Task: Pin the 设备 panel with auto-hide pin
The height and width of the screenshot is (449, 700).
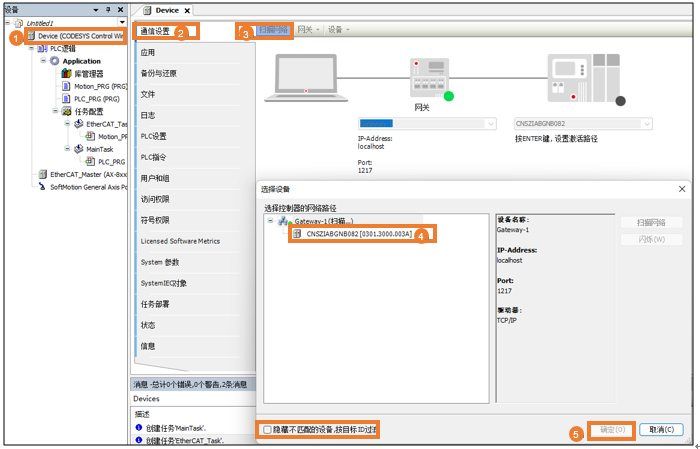Action: pyautogui.click(x=108, y=9)
